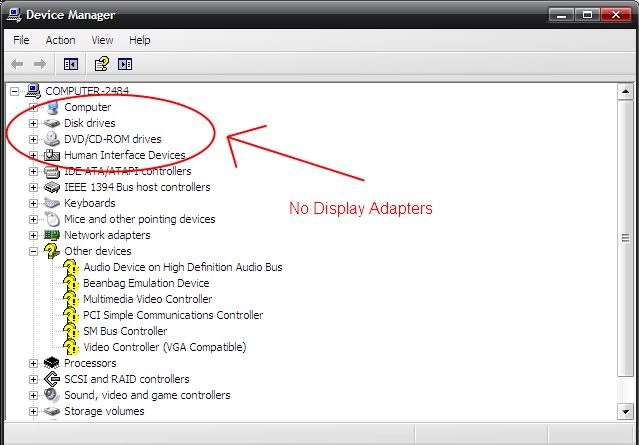
Task: Maximize the Device Manager window
Action: [587, 15]
